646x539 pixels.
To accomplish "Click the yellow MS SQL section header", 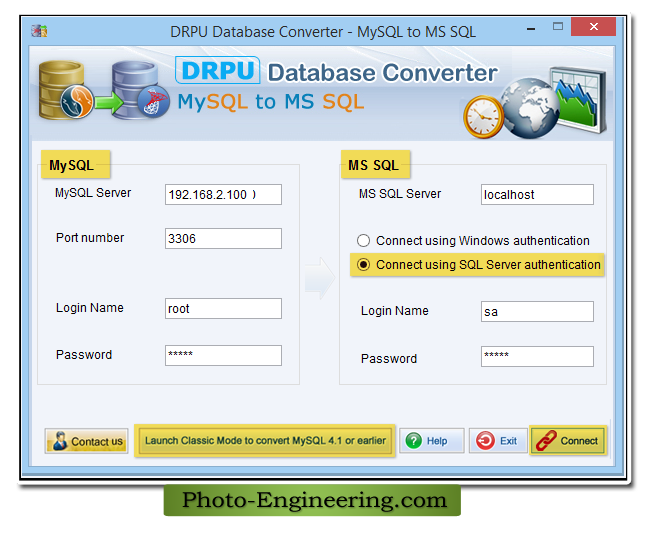I will pyautogui.click(x=375, y=164).
